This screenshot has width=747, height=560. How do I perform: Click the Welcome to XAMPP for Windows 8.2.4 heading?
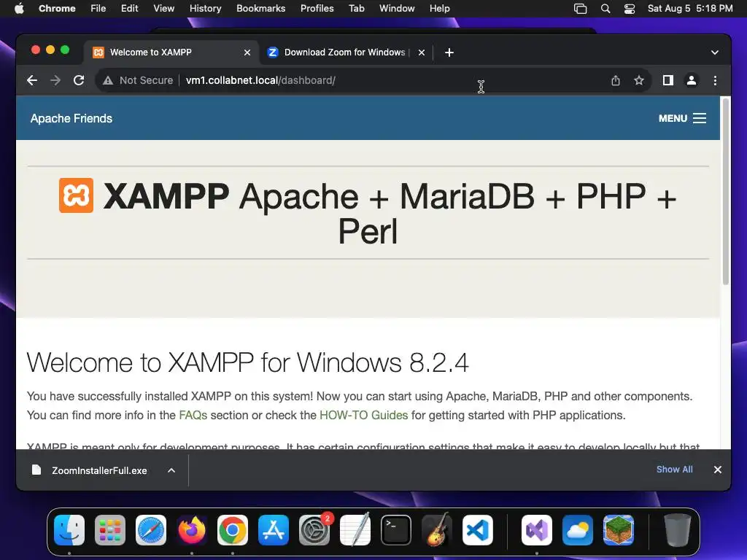[248, 363]
